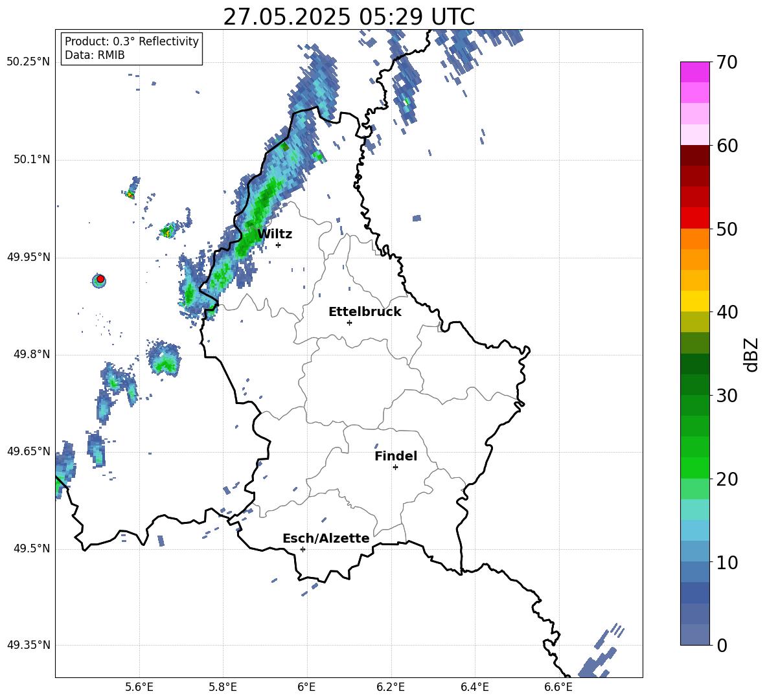Click the 5.8°E longitude label
Image resolution: width=767 pixels, height=700 pixels.
[x=223, y=687]
